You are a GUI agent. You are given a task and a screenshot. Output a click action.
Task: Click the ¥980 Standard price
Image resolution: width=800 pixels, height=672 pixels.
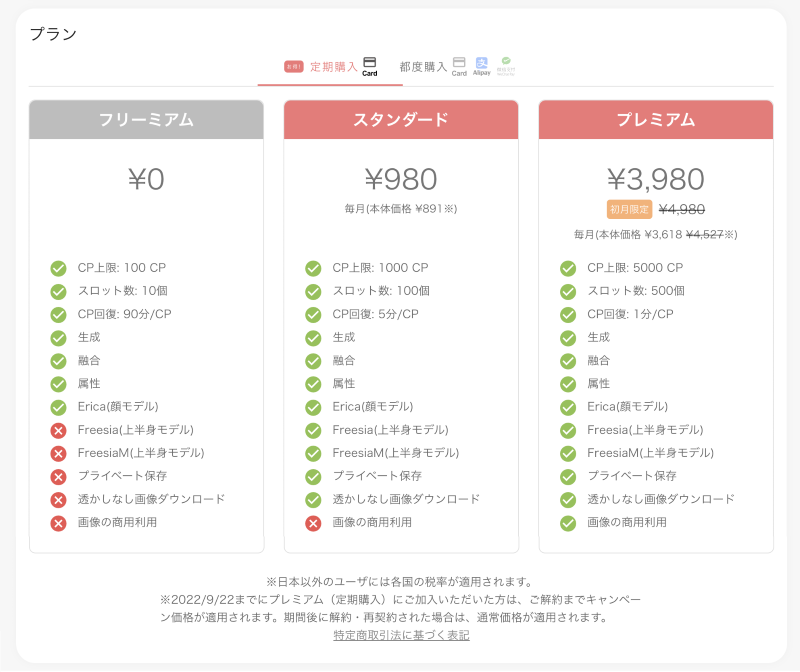(401, 179)
